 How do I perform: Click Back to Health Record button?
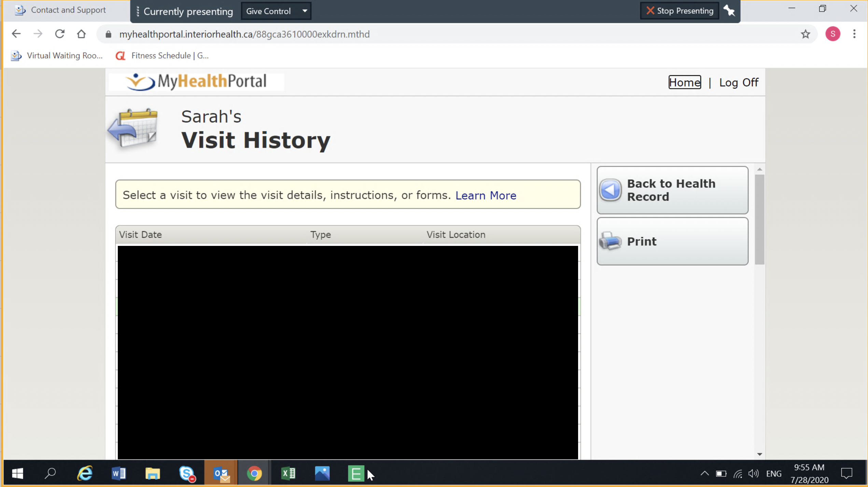point(672,190)
